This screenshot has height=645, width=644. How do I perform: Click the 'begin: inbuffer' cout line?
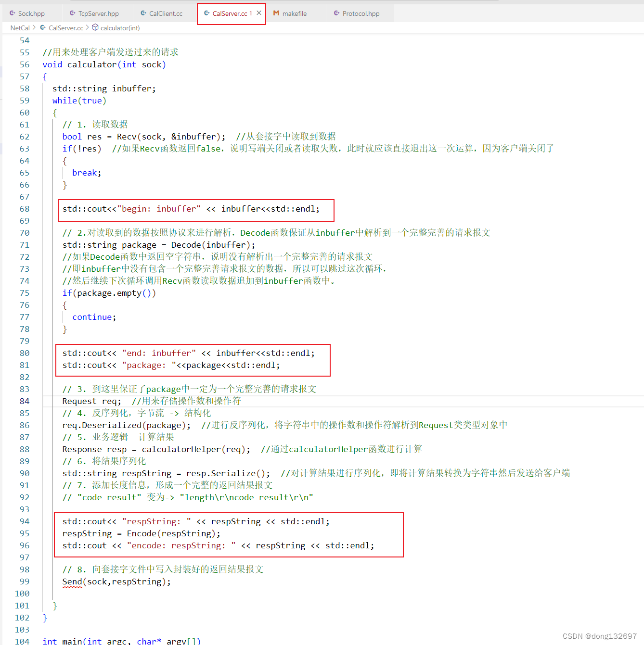(x=191, y=209)
